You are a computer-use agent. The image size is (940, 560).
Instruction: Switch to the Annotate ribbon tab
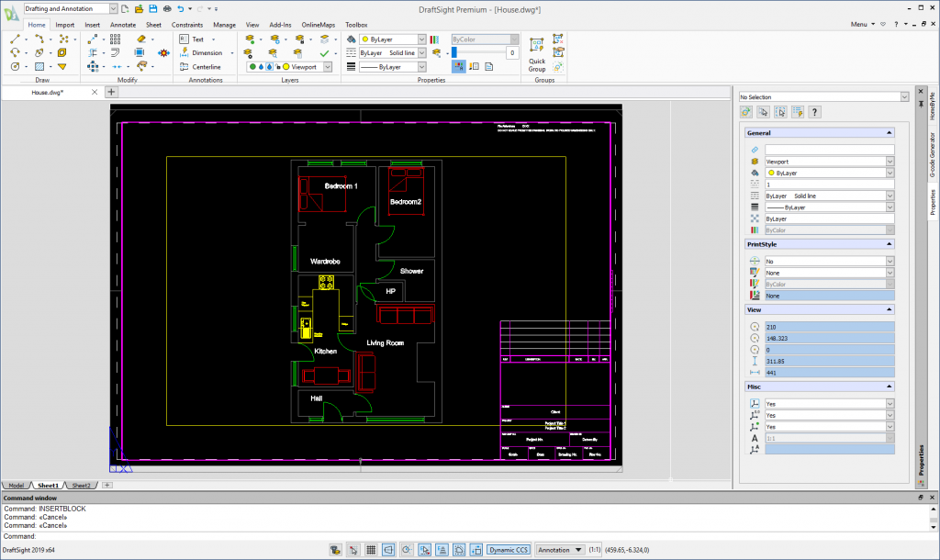(122, 25)
